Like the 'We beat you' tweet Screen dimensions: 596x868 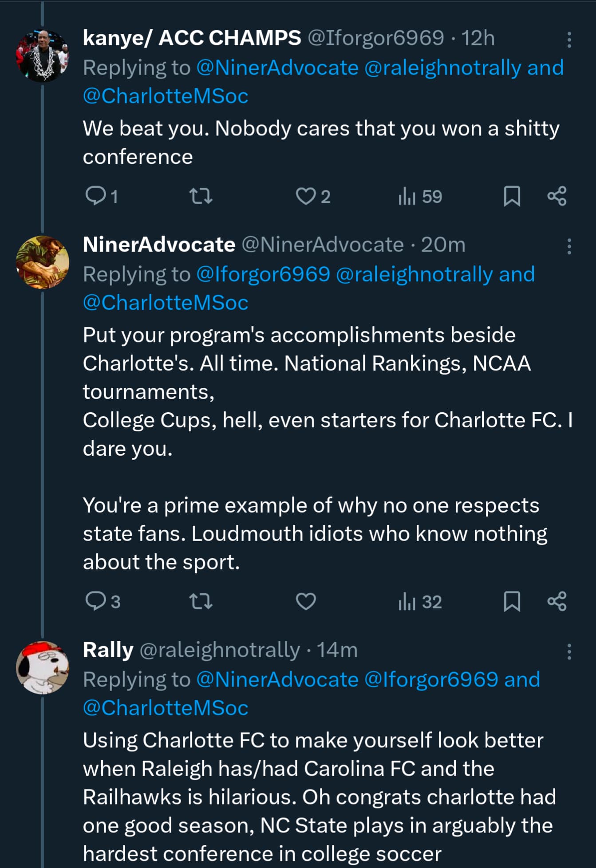[306, 196]
